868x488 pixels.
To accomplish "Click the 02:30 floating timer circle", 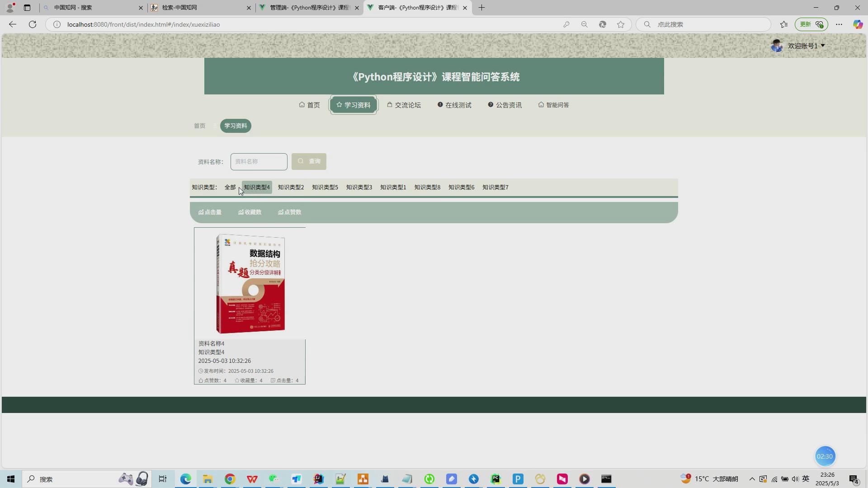I will tap(825, 456).
